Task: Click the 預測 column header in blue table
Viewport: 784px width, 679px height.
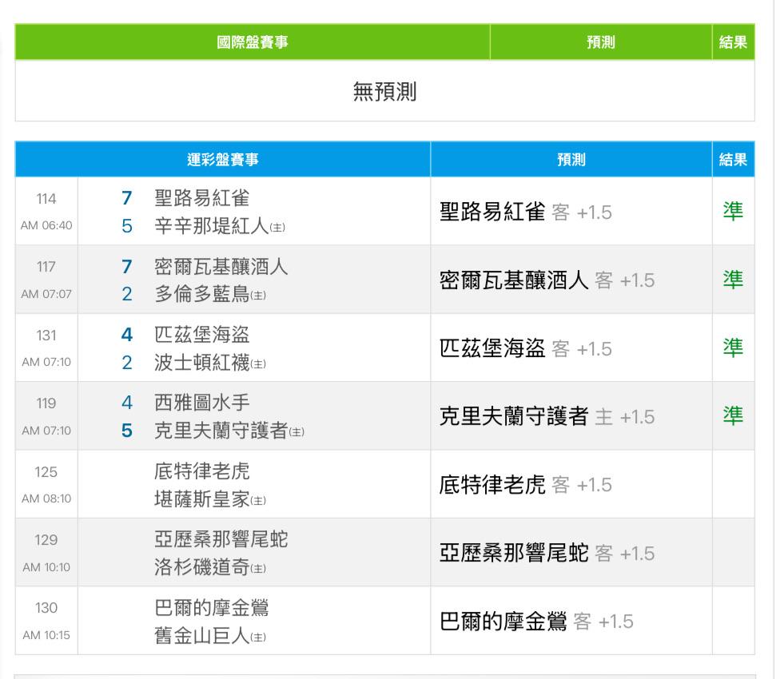Action: 571,160
